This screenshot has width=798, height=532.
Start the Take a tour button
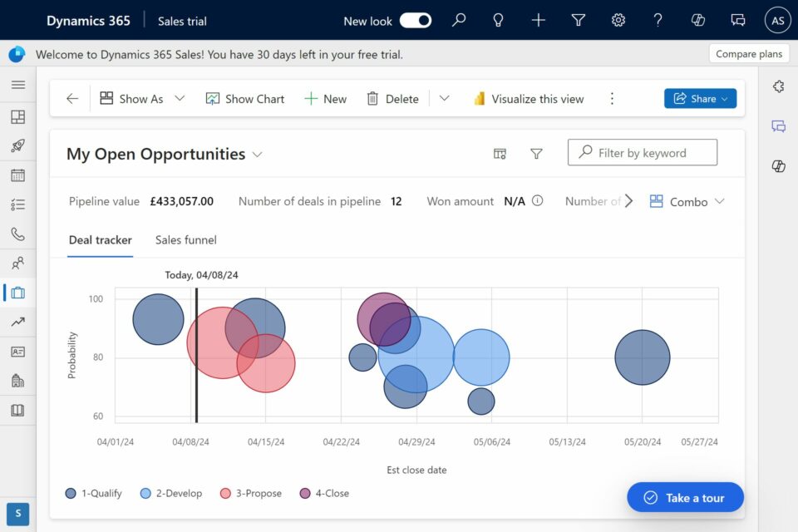tap(685, 497)
